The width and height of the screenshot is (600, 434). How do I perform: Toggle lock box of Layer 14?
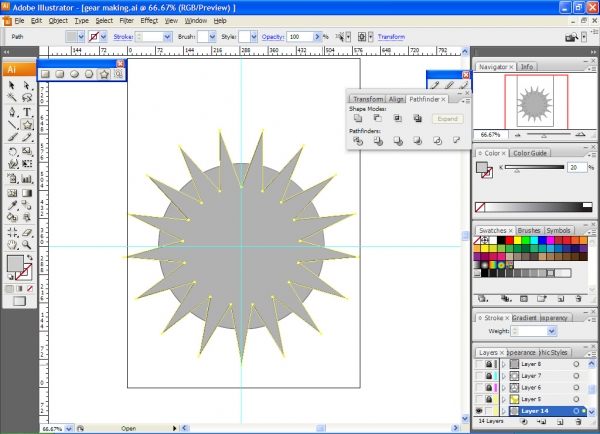click(489, 411)
